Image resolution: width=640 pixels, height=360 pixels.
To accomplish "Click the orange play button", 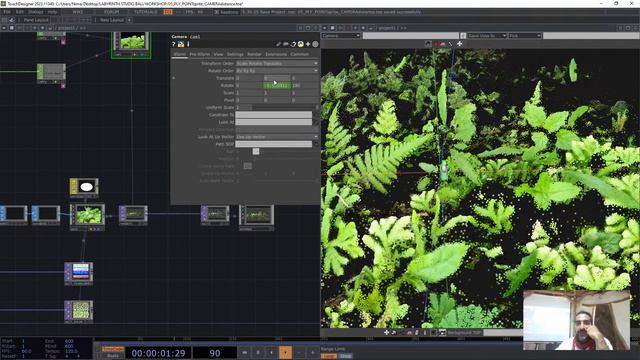I will click(285, 353).
